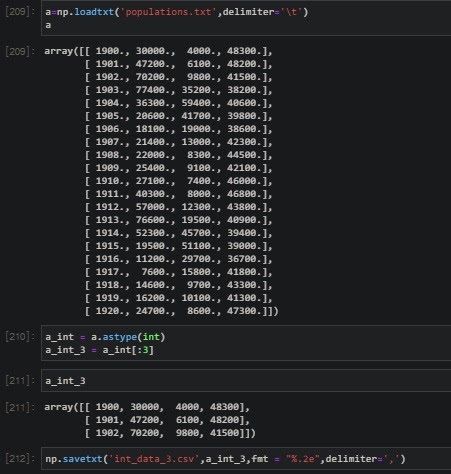
Task: Select output row starting with 1910.
Action: 179,181
